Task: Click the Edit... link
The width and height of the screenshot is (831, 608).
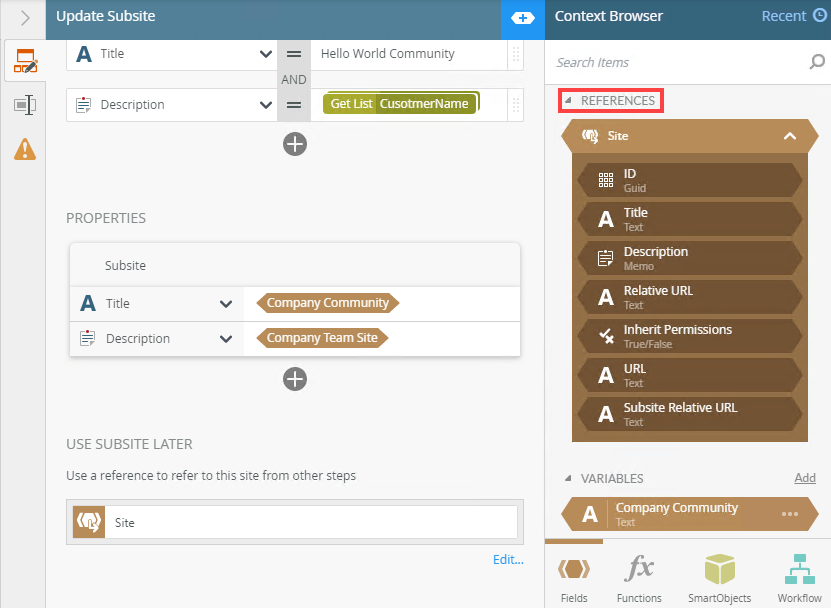Action: point(508,560)
